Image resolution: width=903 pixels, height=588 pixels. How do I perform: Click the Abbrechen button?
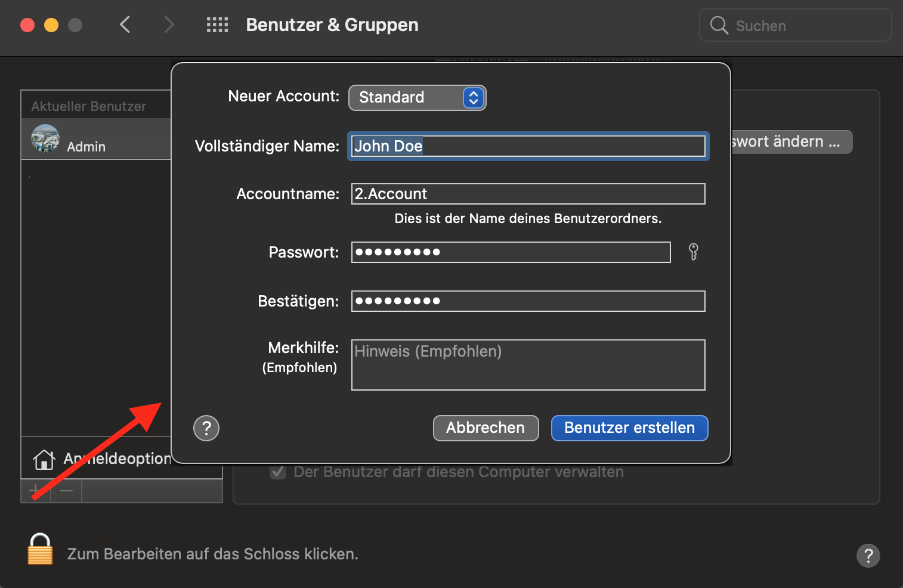(485, 428)
